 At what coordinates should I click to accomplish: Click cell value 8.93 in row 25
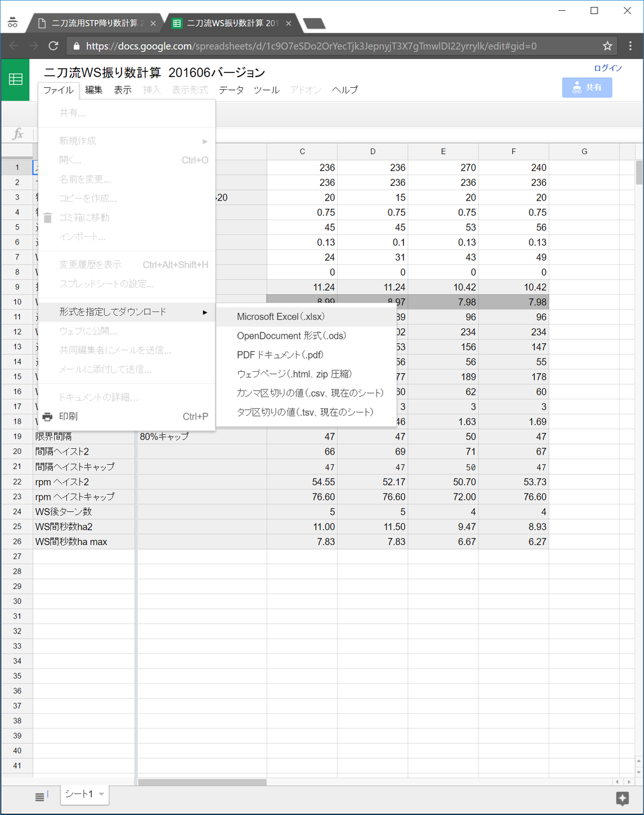[x=514, y=527]
